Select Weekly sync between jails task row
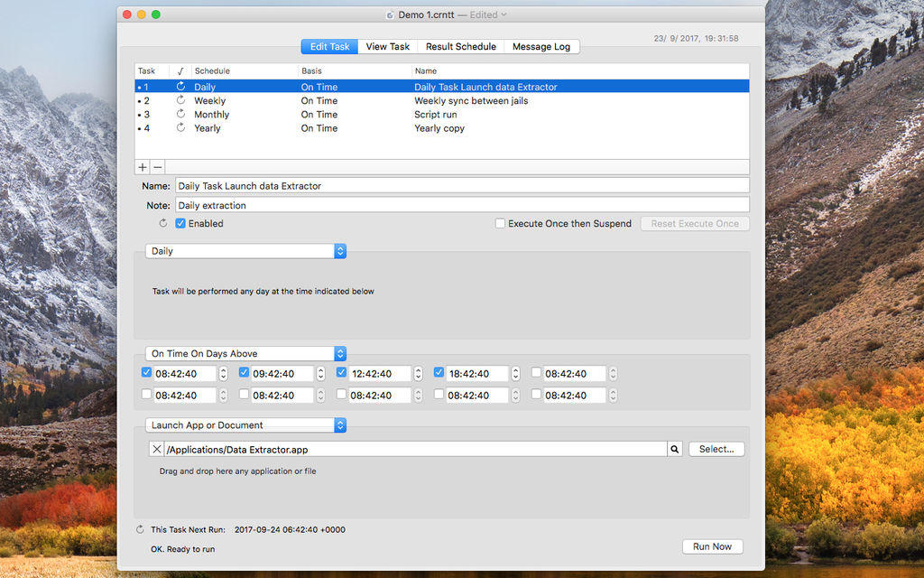This screenshot has height=578, width=924. [x=442, y=100]
